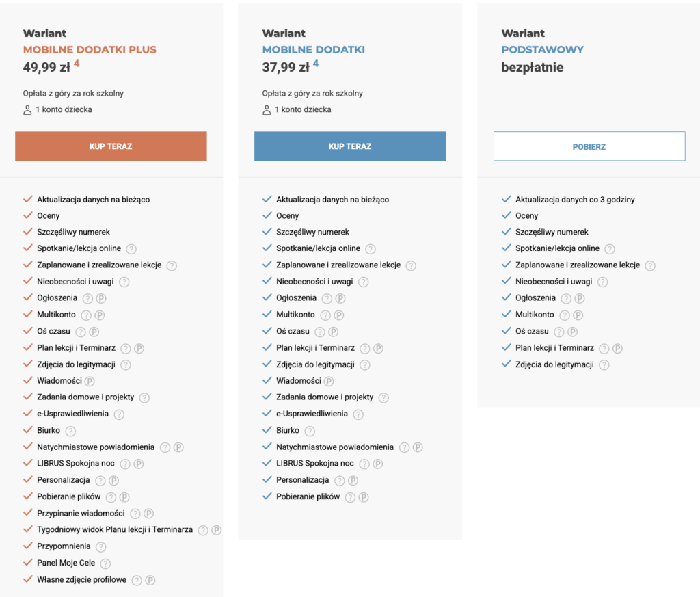The width and height of the screenshot is (700, 597).
Task: Click help icon for Spotkanie/lekcja online in Podstawowy
Action: click(610, 249)
